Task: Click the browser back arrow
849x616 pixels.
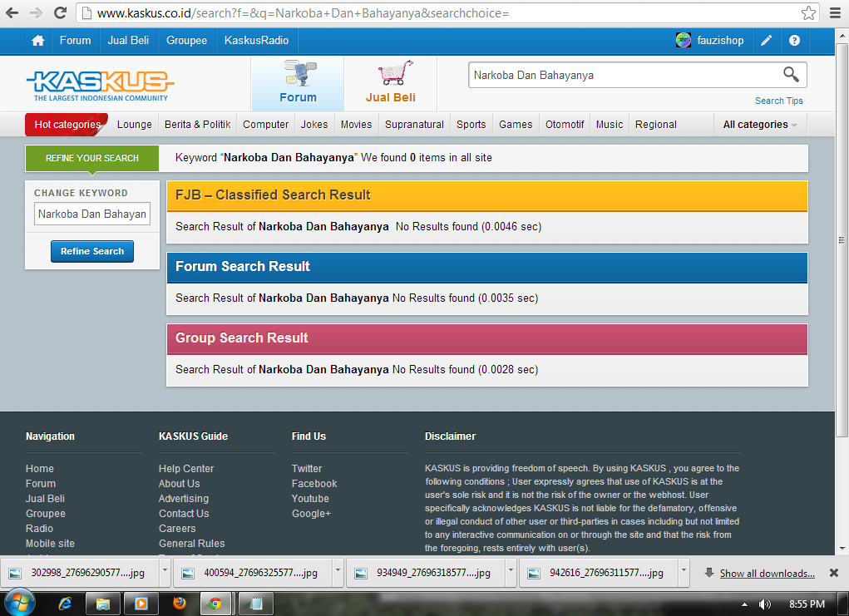Action: coord(12,13)
